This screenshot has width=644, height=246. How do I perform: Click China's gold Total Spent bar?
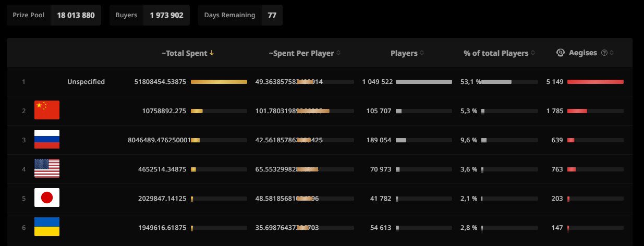(197, 111)
